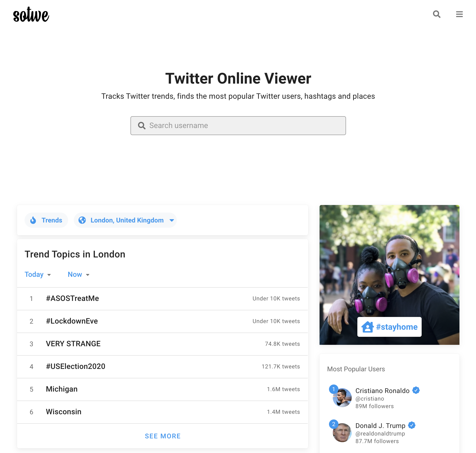Click the globe icon next to London

pos(82,220)
